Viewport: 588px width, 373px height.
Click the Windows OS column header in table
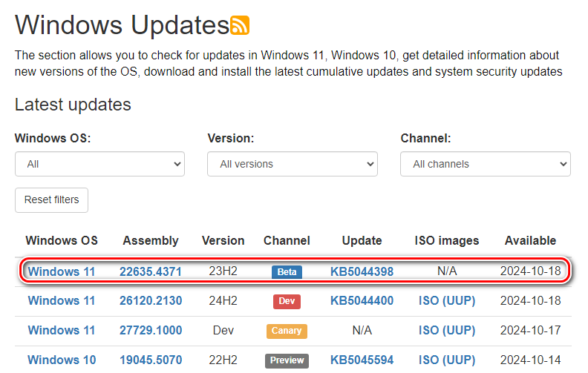tap(62, 240)
